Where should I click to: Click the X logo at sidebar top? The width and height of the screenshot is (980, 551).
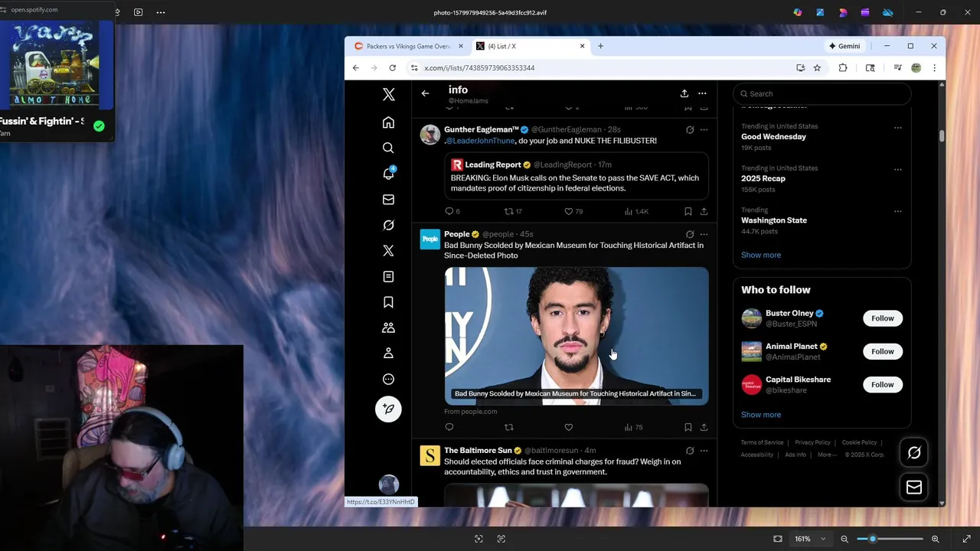coord(388,95)
